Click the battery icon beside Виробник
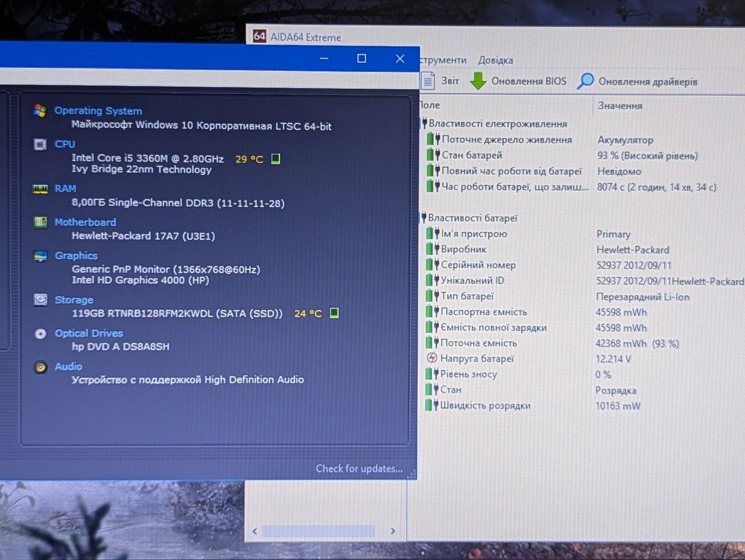Image resolution: width=745 pixels, height=560 pixels. [432, 249]
